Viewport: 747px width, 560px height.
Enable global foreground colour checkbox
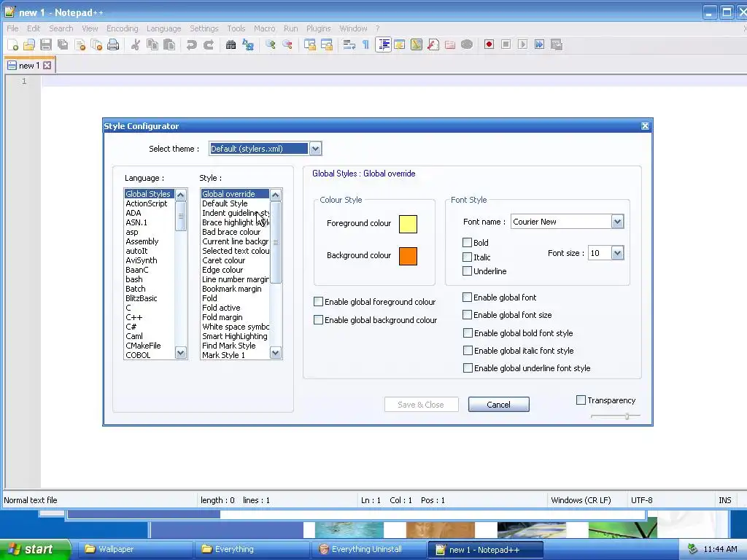pyautogui.click(x=318, y=301)
